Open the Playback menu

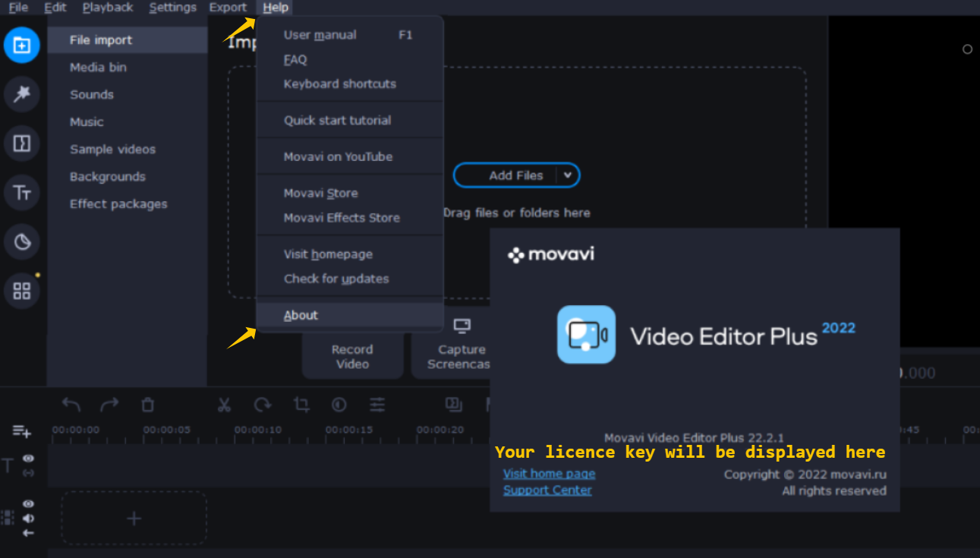click(x=108, y=8)
